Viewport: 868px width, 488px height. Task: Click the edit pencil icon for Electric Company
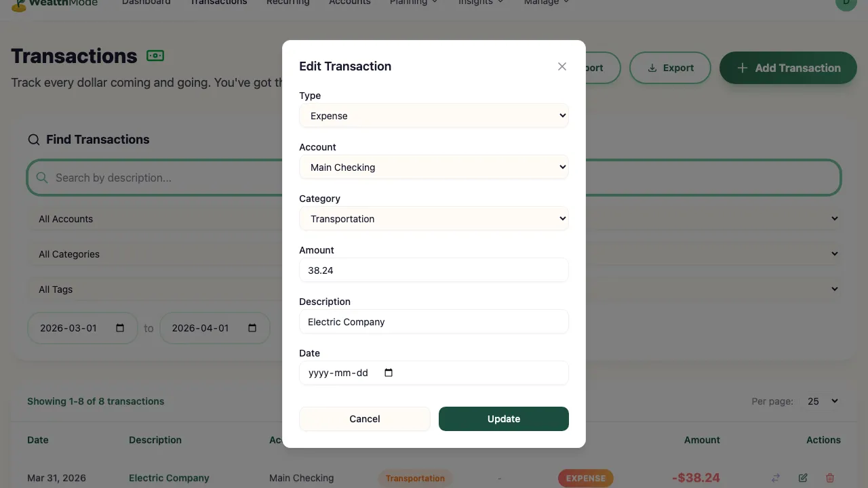[803, 478]
